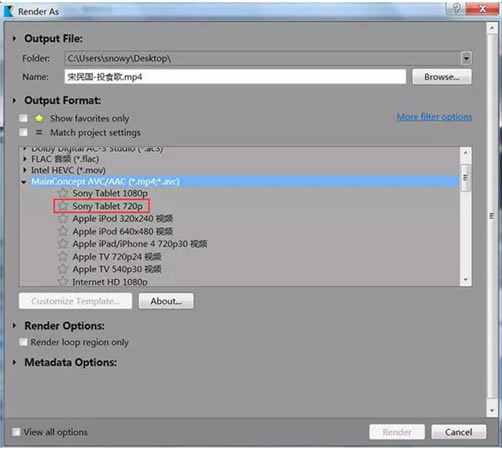
Task: Open More filter options link
Action: click(x=434, y=117)
